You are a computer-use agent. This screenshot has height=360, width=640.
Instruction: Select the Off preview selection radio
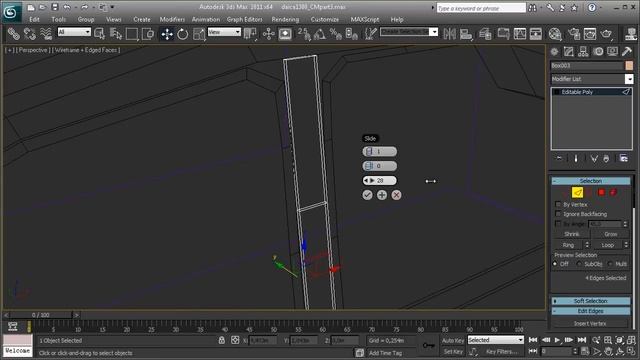(x=555, y=264)
